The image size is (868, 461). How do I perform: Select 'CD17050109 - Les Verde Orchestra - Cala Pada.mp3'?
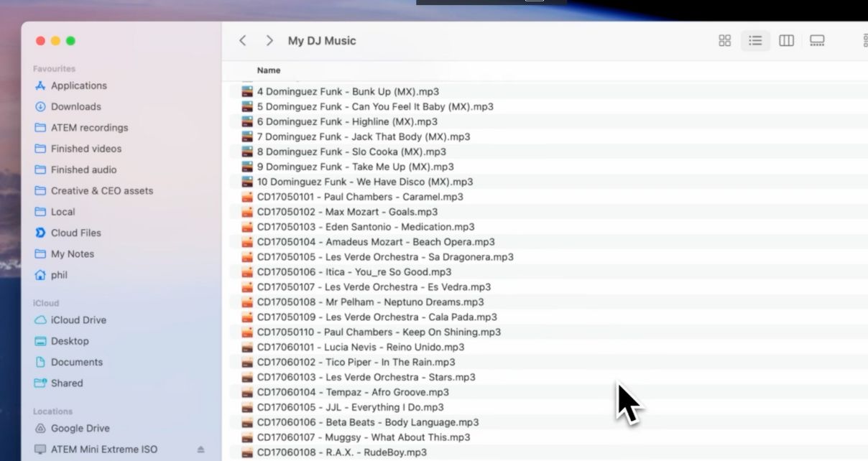click(377, 317)
